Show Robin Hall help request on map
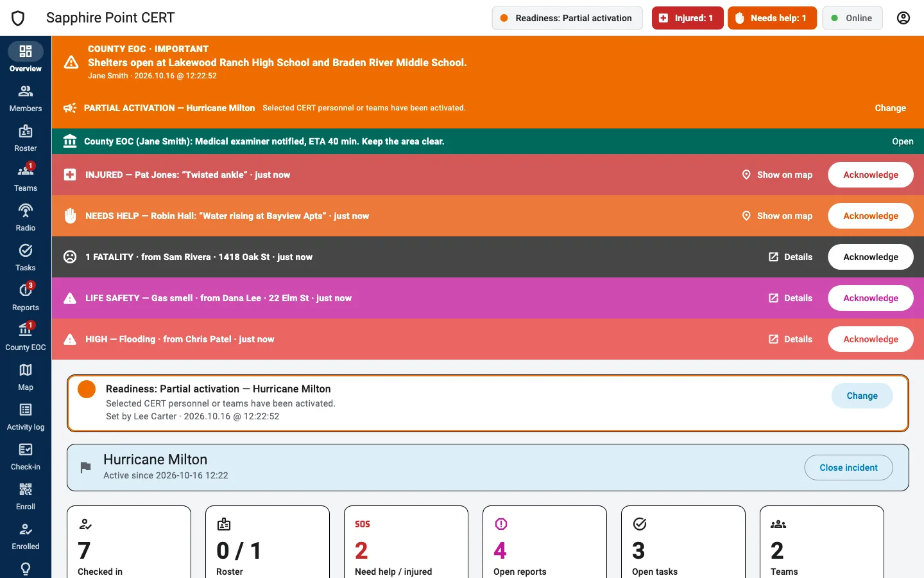 777,216
